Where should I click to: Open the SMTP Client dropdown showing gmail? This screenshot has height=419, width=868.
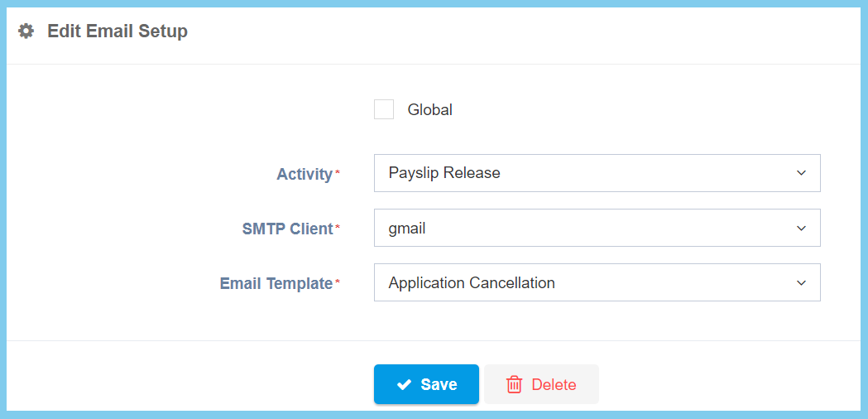(x=596, y=228)
